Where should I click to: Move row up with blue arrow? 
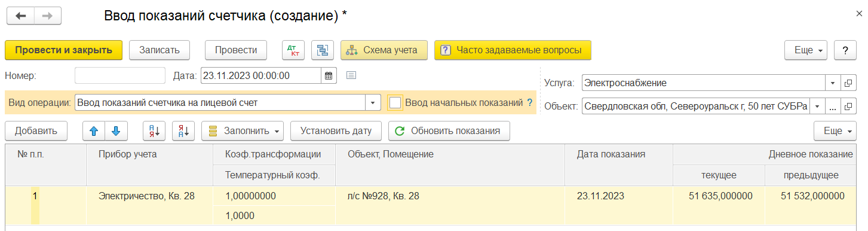click(94, 130)
